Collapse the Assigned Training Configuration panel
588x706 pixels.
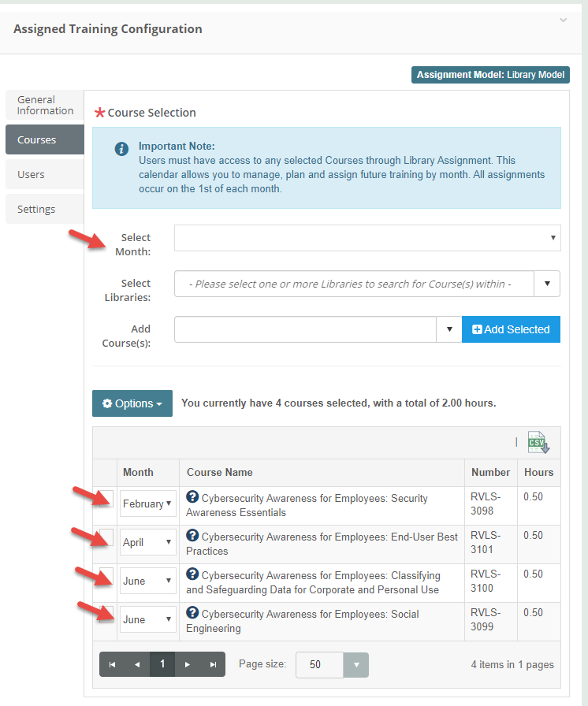click(563, 20)
